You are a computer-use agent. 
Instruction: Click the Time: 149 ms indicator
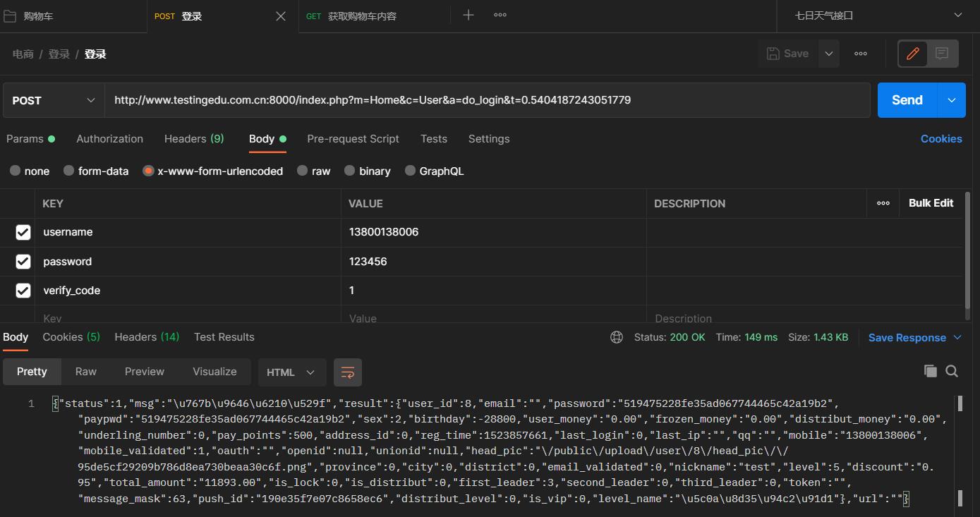[746, 337]
